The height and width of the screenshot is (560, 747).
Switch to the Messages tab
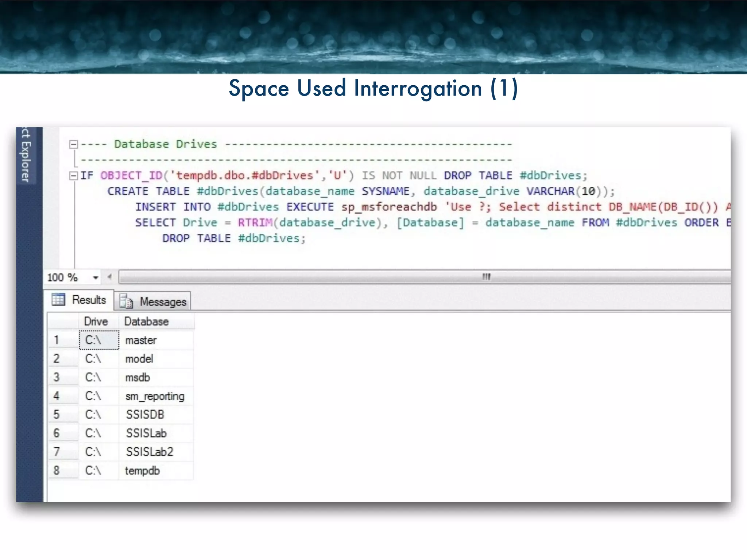coord(163,302)
